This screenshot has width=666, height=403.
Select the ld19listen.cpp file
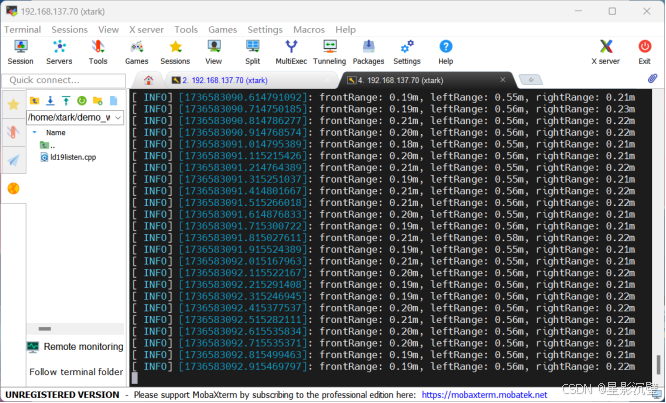(68, 157)
